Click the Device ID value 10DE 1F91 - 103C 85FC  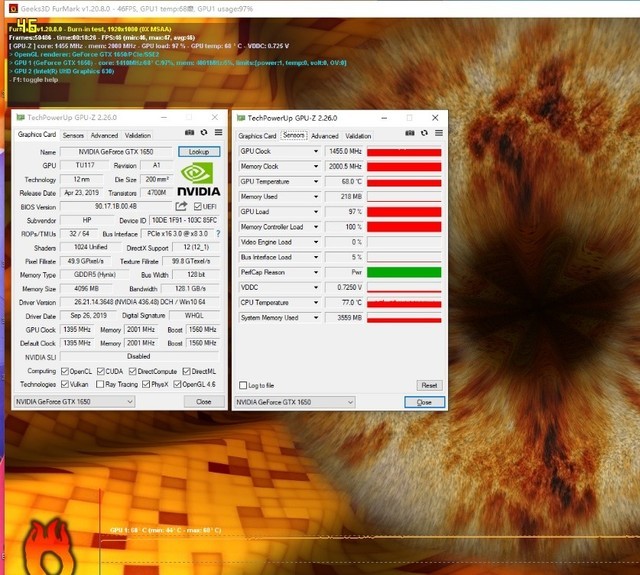[x=184, y=220]
